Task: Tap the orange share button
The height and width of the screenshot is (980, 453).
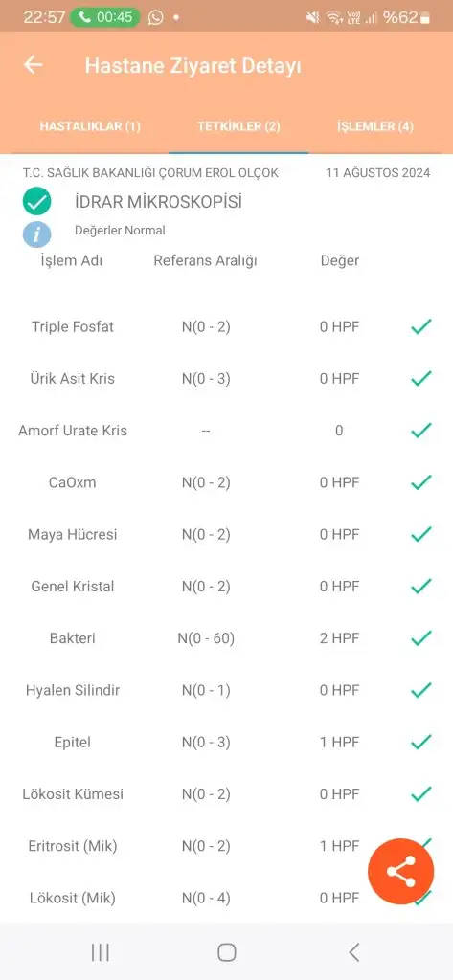Action: [400, 871]
